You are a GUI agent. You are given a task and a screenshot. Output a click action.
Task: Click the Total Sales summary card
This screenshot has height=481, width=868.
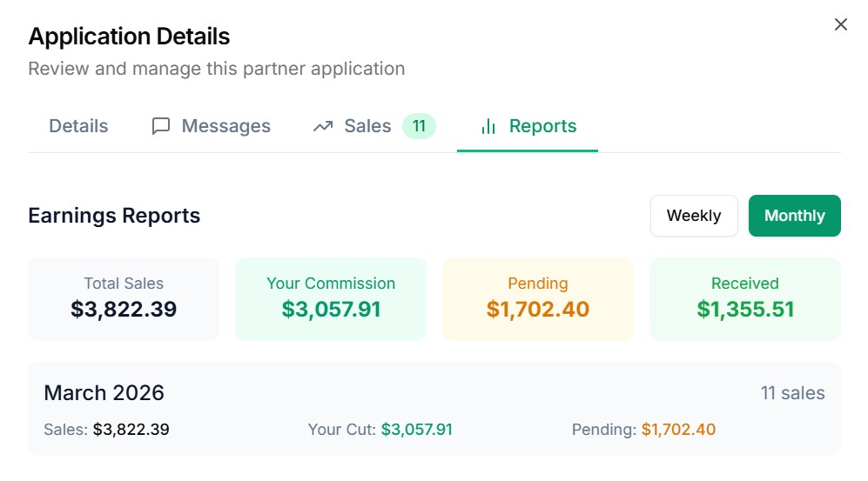pos(124,298)
